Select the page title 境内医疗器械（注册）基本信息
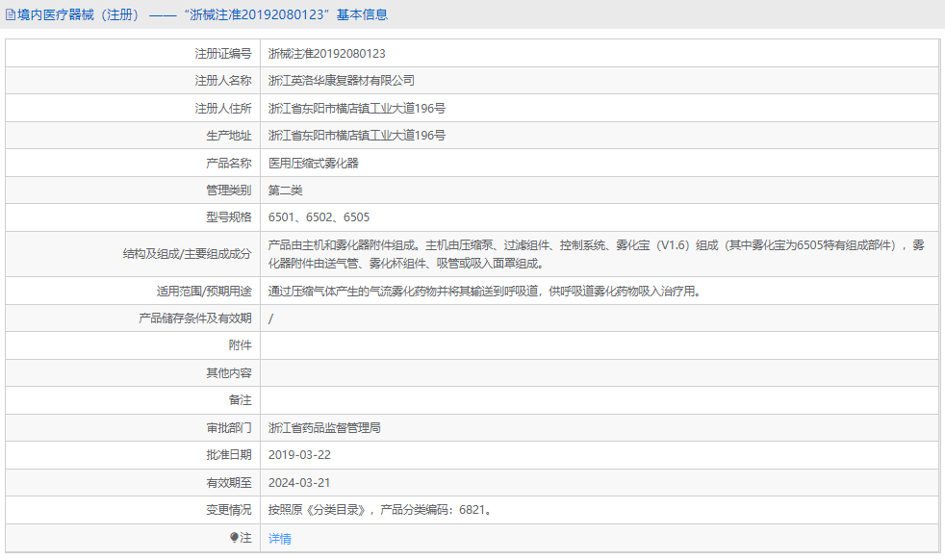 202,14
